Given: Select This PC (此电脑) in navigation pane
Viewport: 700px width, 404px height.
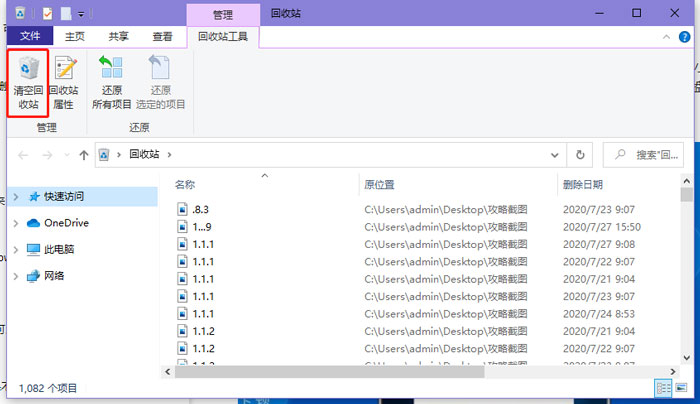Looking at the screenshot, I should pyautogui.click(x=62, y=249).
